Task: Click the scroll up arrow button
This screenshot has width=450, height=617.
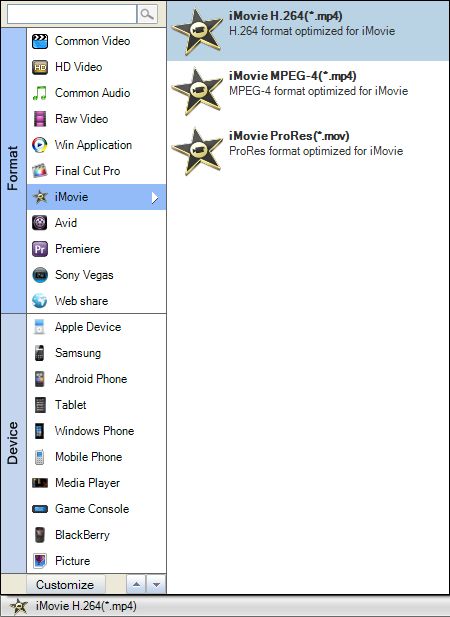Action: pyautogui.click(x=136, y=584)
